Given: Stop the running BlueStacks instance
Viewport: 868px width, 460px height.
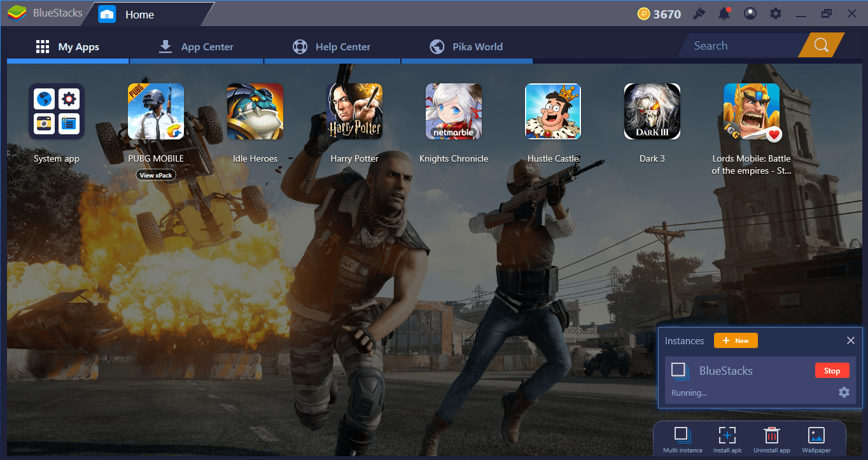Looking at the screenshot, I should click(x=832, y=370).
